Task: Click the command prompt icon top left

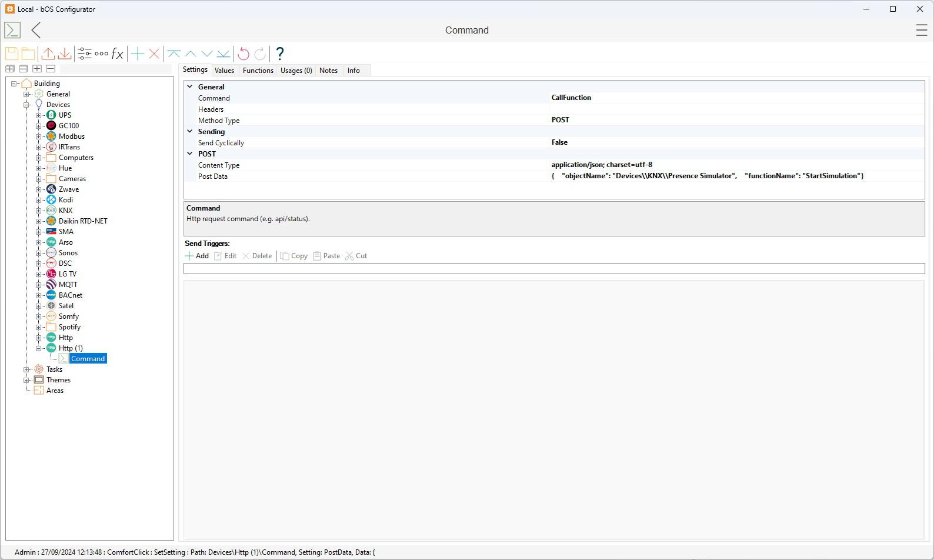Action: pyautogui.click(x=12, y=30)
